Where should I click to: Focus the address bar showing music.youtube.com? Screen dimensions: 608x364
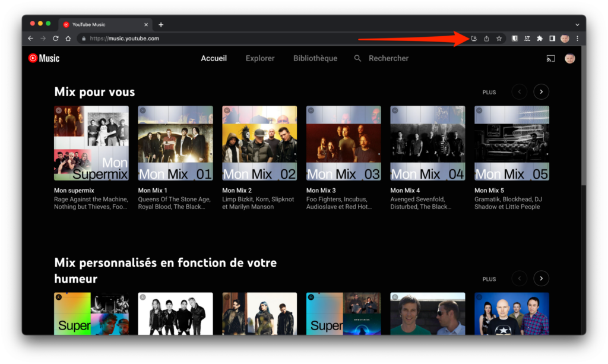(x=271, y=39)
